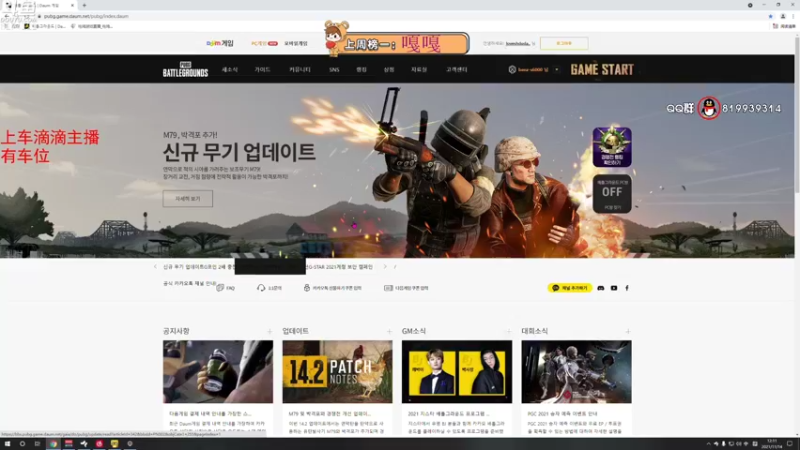The image size is (800, 450).
Task: Open the 대회소식 PGC 2021 thumbnail
Action: (577, 372)
